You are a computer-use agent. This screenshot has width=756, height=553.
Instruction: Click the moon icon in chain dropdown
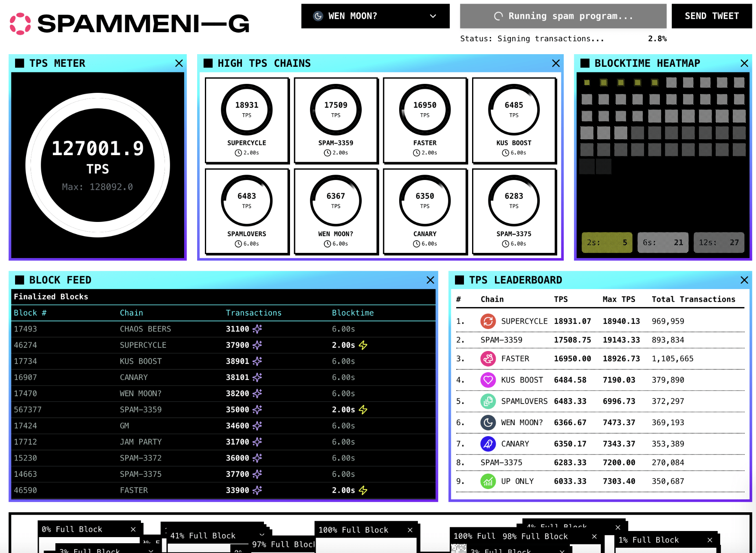(x=318, y=16)
